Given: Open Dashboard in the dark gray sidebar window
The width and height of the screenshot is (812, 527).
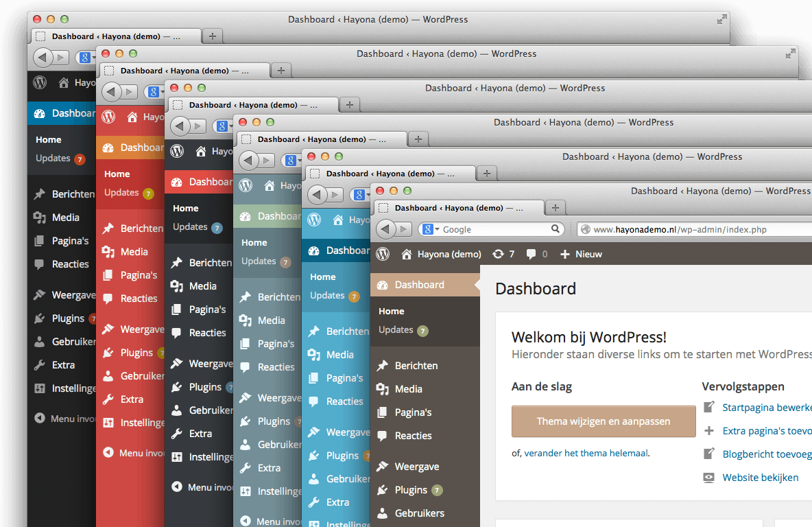Looking at the screenshot, I should 199,182.
